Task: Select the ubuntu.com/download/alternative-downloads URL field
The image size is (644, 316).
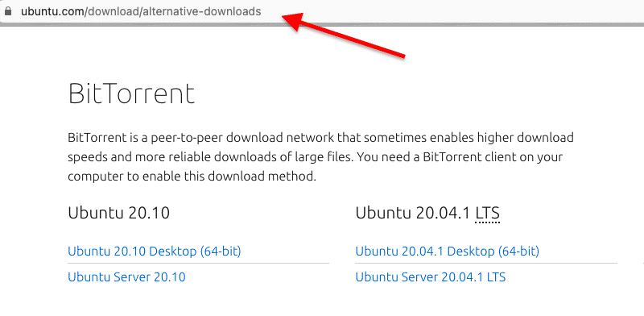Action: pos(141,11)
